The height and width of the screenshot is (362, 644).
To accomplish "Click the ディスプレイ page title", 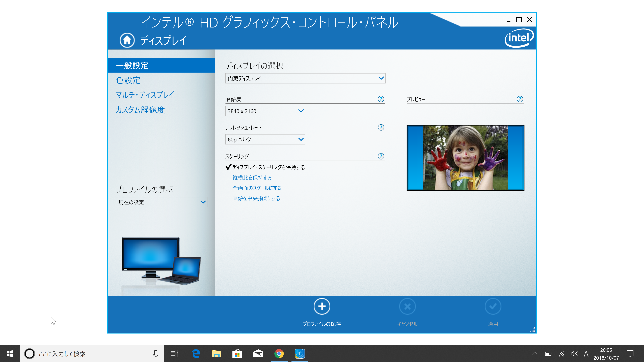I will pyautogui.click(x=163, y=40).
